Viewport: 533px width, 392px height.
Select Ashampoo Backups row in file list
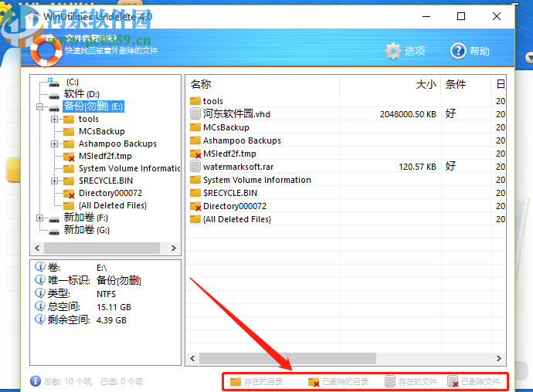point(346,140)
